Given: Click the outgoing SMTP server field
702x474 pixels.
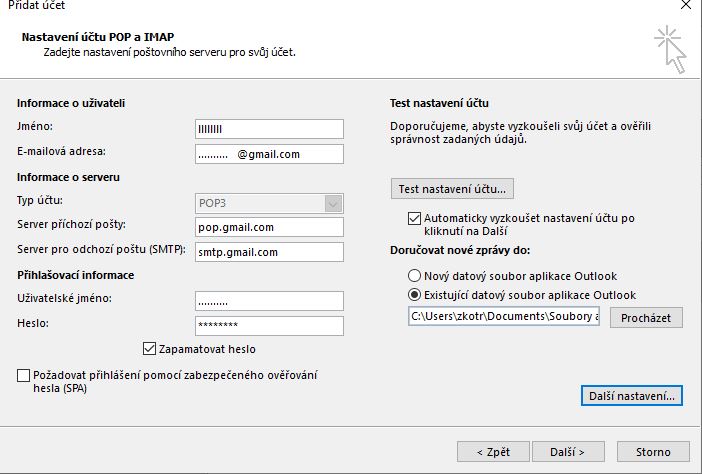Looking at the screenshot, I should pos(270,252).
